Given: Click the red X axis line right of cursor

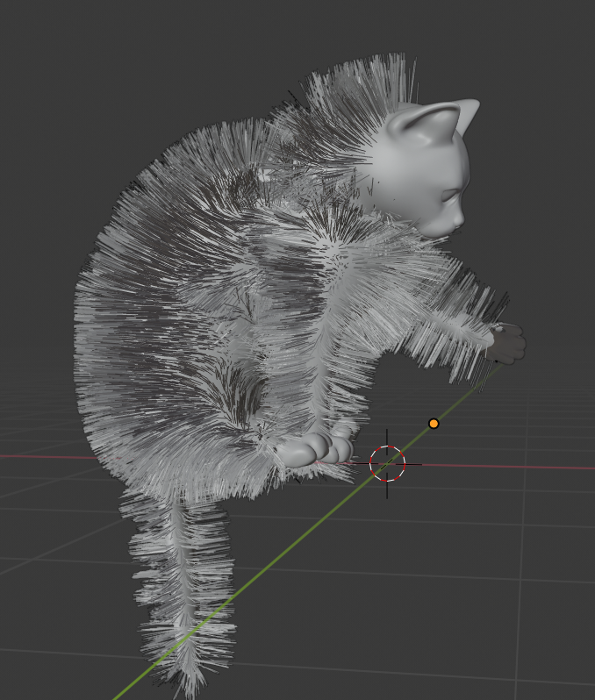Looking at the screenshot, I should click(509, 466).
